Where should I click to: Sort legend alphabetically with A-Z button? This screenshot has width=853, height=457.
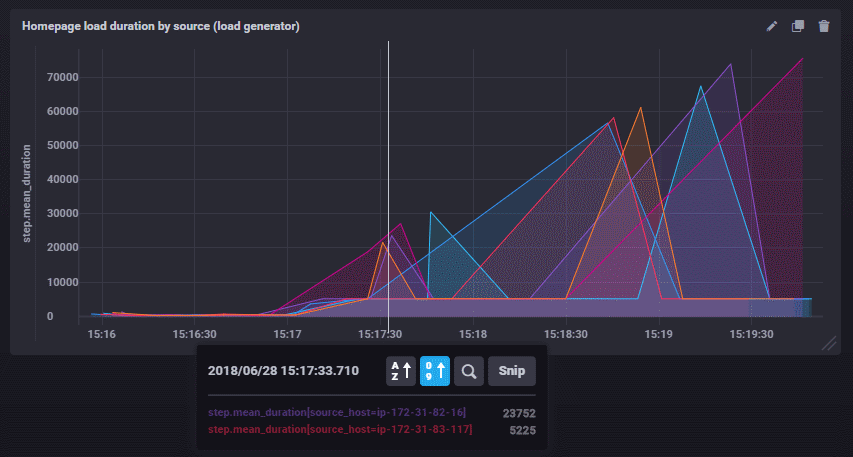401,371
